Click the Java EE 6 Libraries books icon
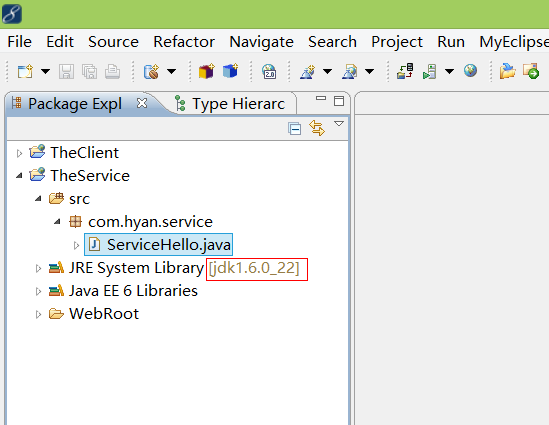Viewport: 549px width, 425px height. point(56,291)
